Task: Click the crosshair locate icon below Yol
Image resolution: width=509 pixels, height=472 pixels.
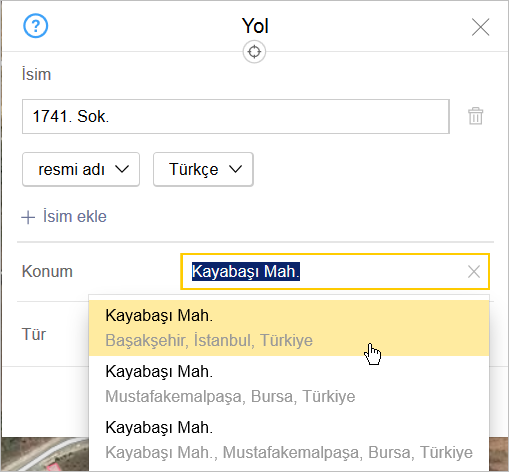Action: tap(254, 52)
